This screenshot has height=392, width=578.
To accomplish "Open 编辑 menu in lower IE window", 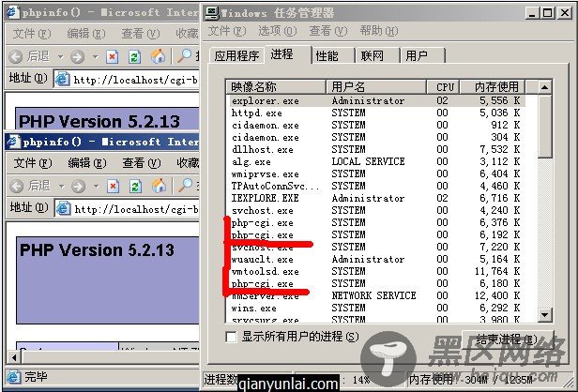I will (x=87, y=163).
